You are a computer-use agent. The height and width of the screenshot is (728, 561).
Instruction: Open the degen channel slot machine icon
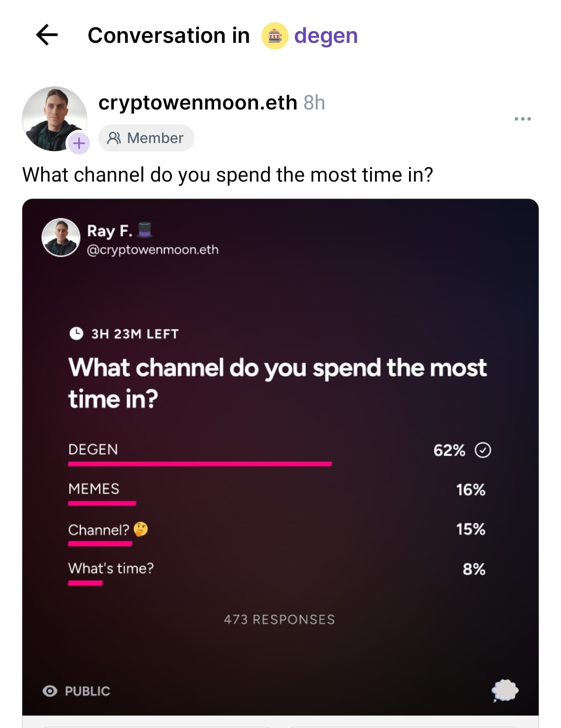coord(275,36)
